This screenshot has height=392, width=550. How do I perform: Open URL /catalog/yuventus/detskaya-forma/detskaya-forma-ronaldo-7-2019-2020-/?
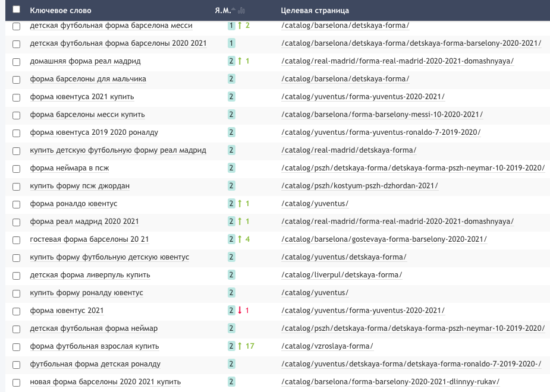[411, 364]
